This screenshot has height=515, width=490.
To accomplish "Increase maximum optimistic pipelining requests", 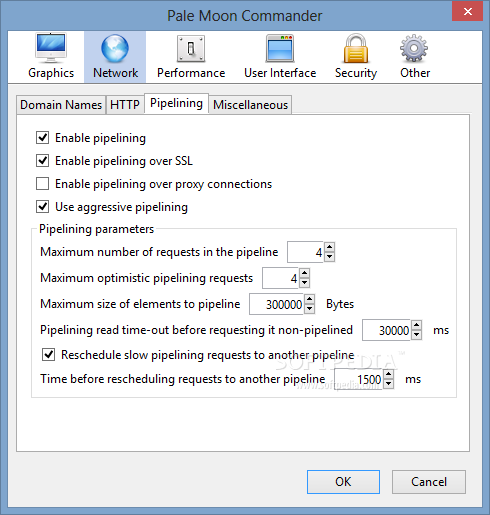I will (x=304, y=273).
